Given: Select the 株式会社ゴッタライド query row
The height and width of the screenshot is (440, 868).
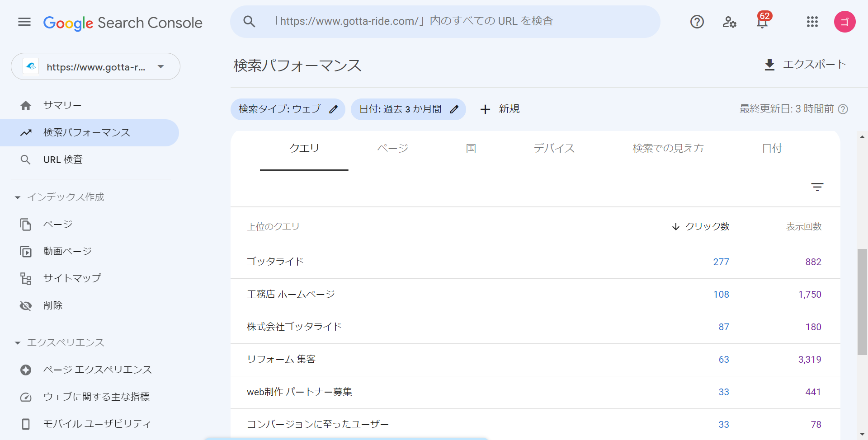Looking at the screenshot, I should click(535, 327).
